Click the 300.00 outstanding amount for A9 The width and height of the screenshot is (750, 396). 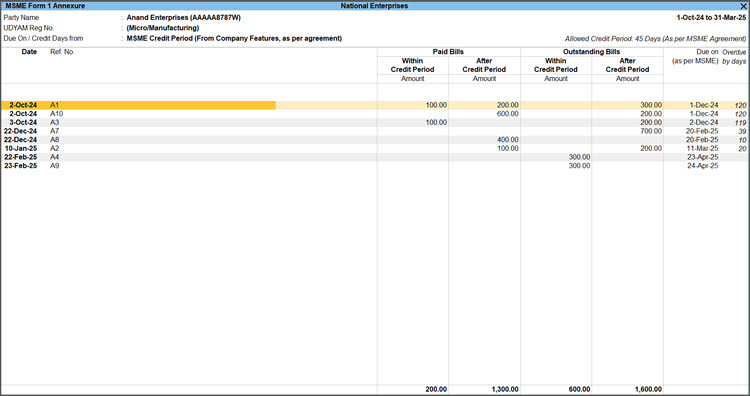[579, 165]
